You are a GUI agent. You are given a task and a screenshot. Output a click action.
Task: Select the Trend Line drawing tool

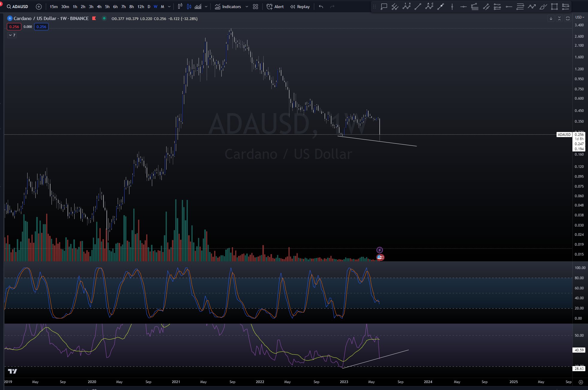pyautogui.click(x=418, y=7)
